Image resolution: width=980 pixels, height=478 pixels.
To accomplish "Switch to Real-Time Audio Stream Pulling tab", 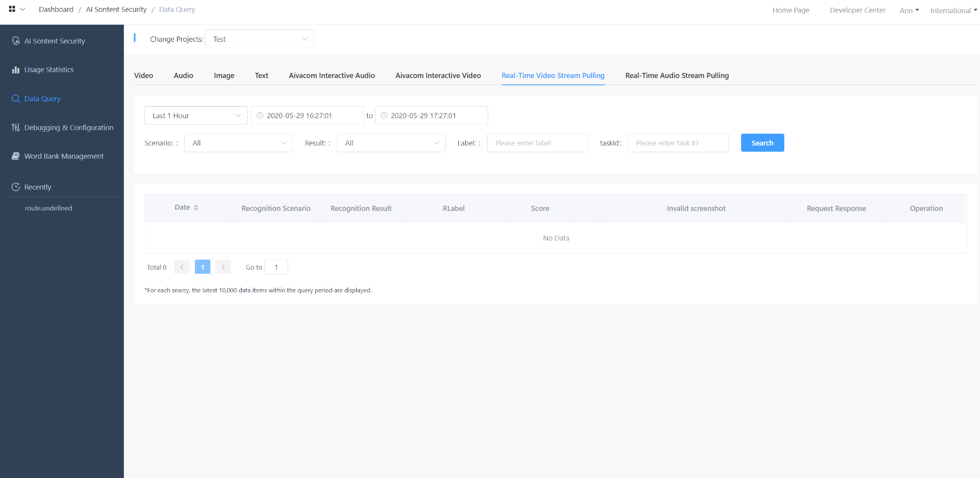I will coord(677,75).
